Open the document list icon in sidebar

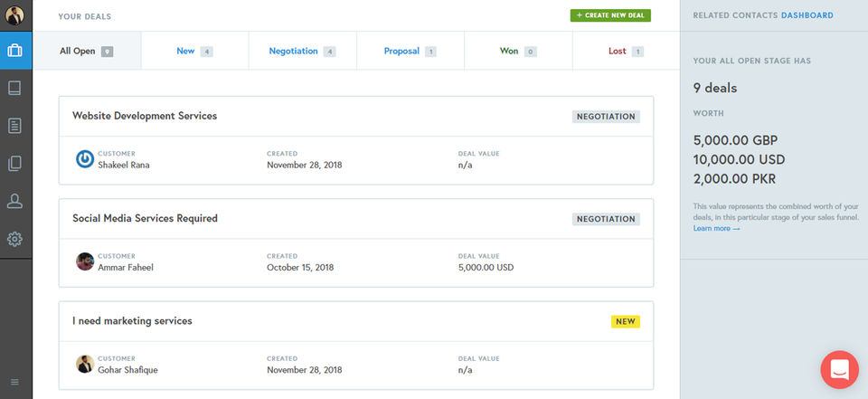(15, 126)
